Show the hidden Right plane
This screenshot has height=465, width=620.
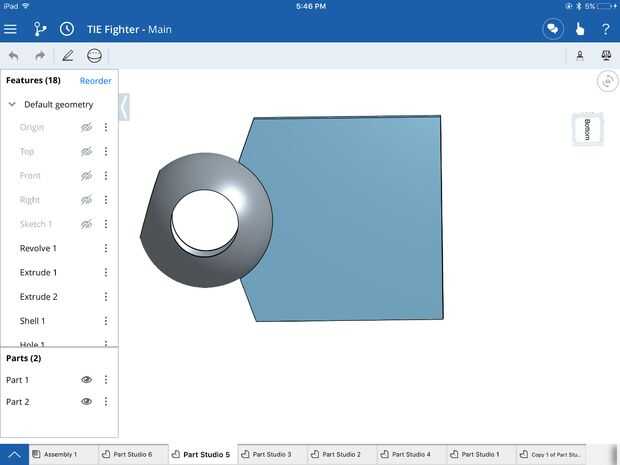(x=87, y=200)
